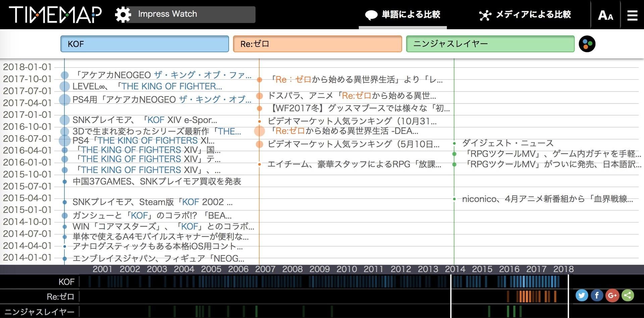Click the 2014-01-01 date label
This screenshot has height=318, width=644.
tap(27, 258)
